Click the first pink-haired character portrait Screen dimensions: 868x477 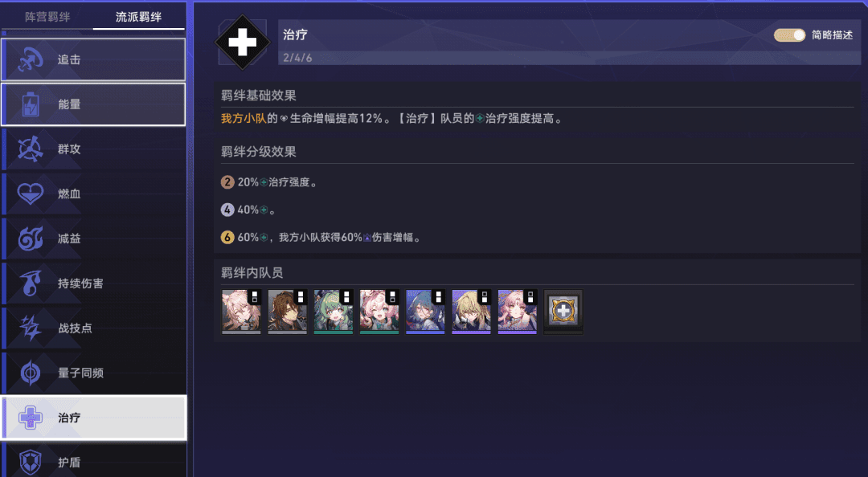point(241,312)
